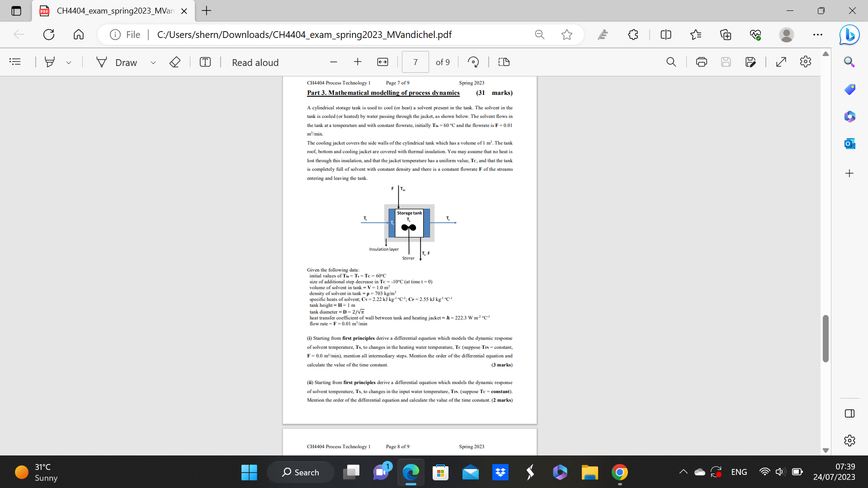Print the PDF document
The height and width of the screenshot is (488, 868).
tap(701, 62)
